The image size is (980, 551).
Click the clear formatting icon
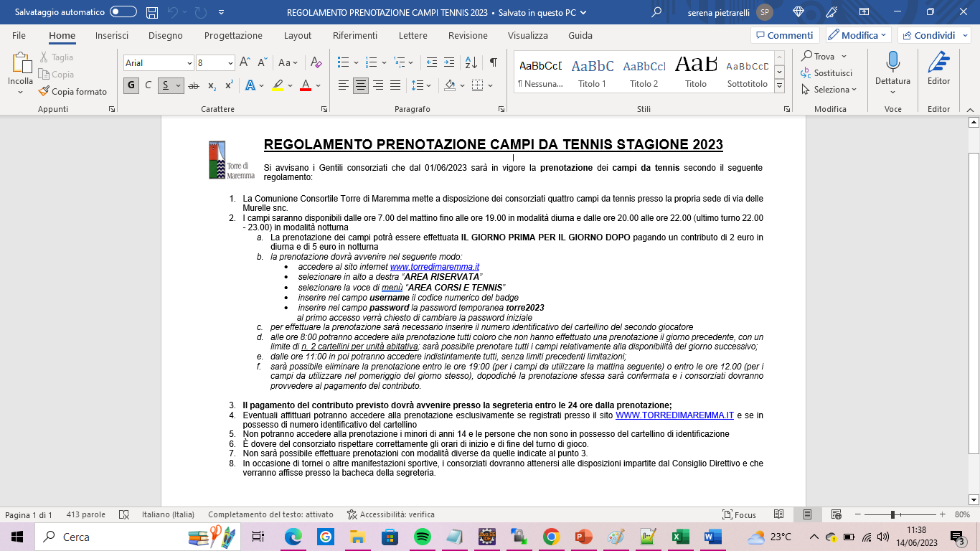coord(315,62)
